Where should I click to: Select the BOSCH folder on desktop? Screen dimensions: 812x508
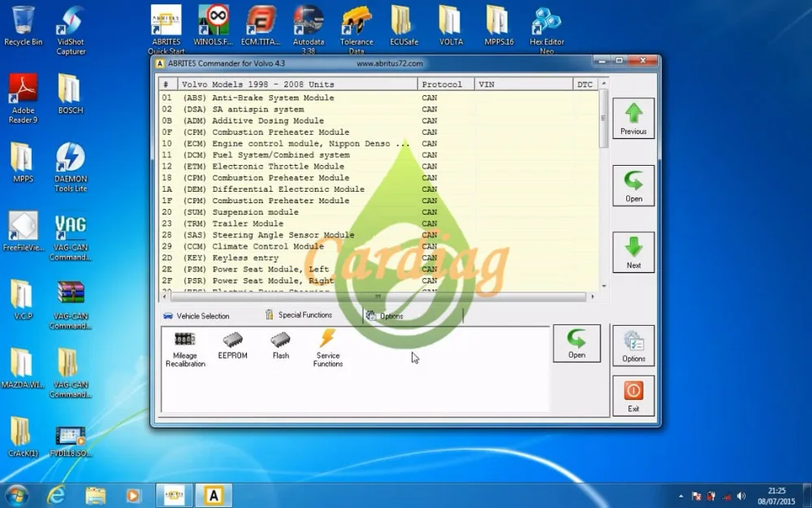click(x=71, y=94)
